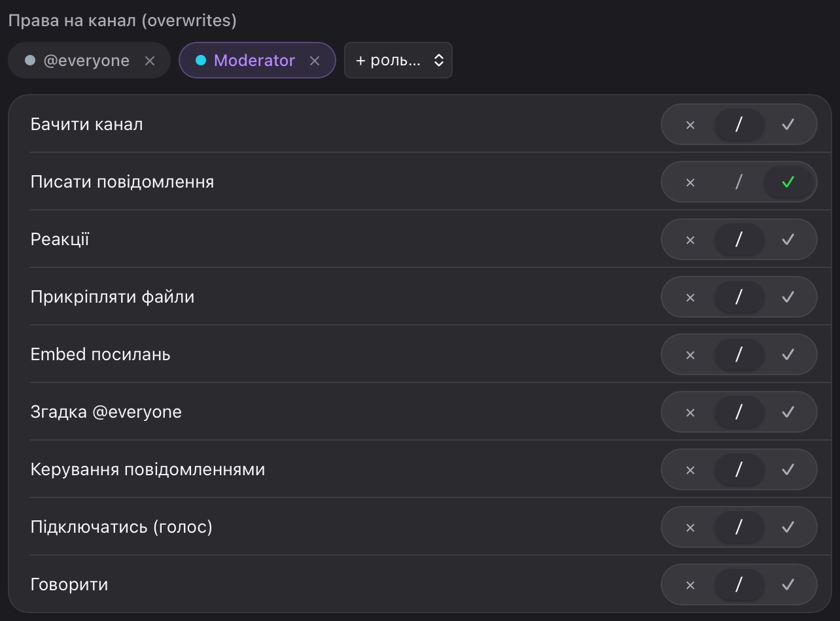Click the neutral slash for "Говорити"
Viewport: 840px width, 621px height.
pos(739,584)
